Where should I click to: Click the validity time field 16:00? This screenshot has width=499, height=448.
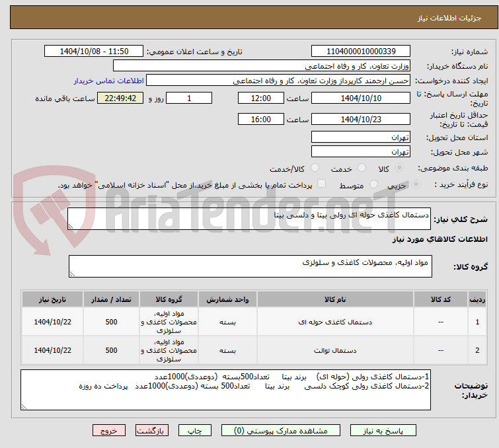260,119
